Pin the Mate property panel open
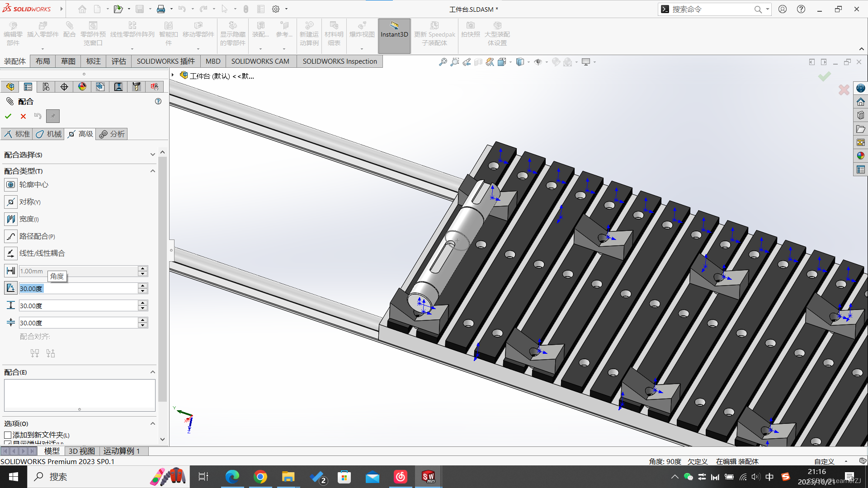Screen dimensions: 868x488 click(53, 116)
